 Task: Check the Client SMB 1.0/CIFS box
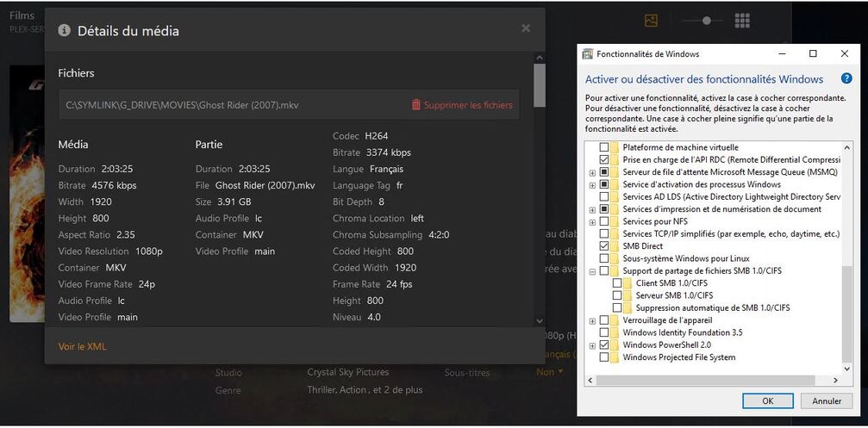click(x=617, y=282)
